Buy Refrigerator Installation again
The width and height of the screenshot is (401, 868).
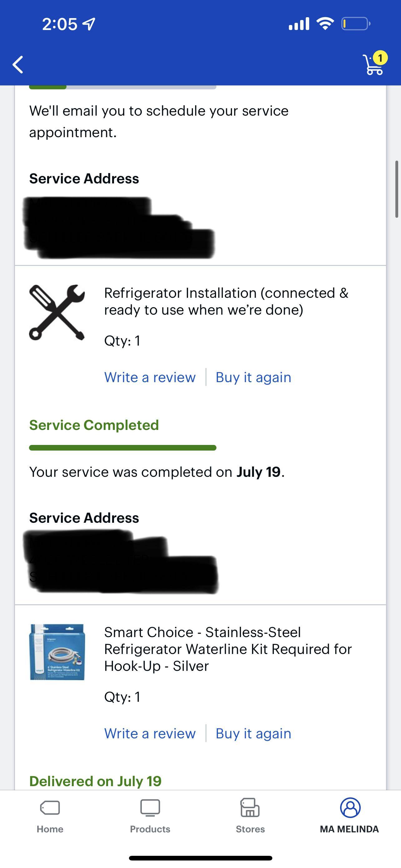[253, 377]
